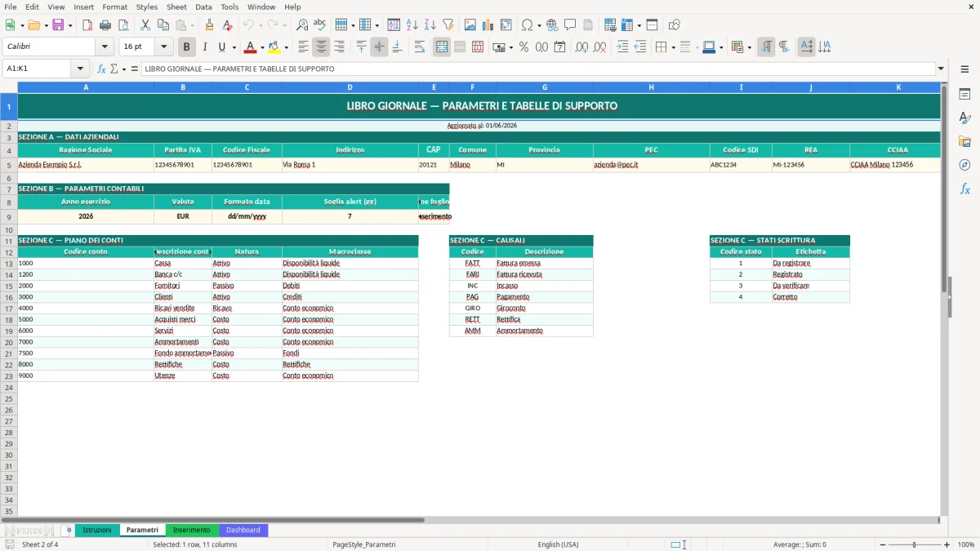980x551 pixels.
Task: Toggle Underline formatting
Action: pyautogui.click(x=221, y=47)
